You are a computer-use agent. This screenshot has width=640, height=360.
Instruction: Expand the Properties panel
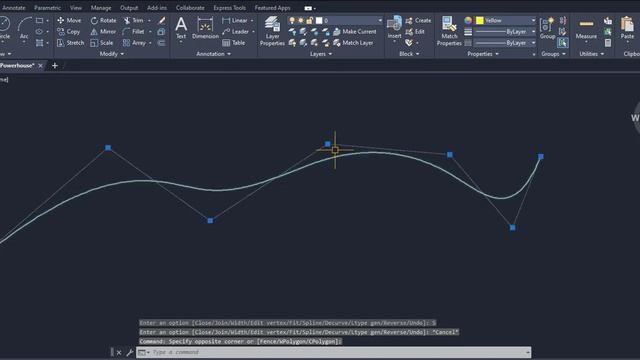483,54
